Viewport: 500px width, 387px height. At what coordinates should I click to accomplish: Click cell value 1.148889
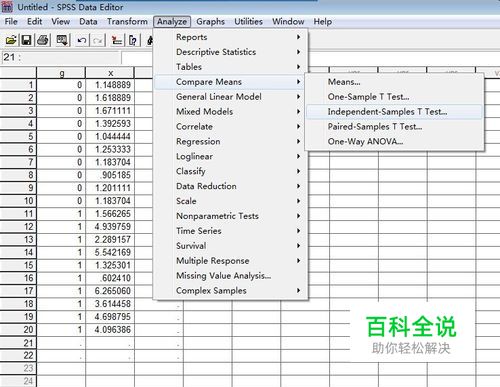point(110,85)
